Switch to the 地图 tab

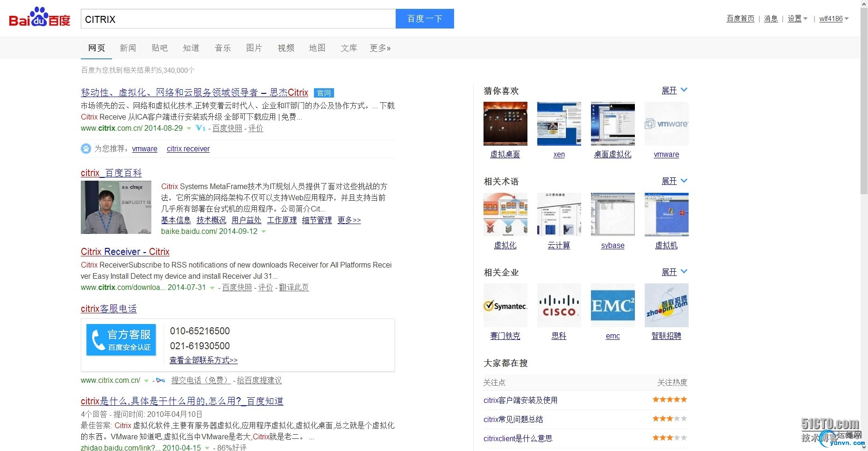click(x=317, y=48)
